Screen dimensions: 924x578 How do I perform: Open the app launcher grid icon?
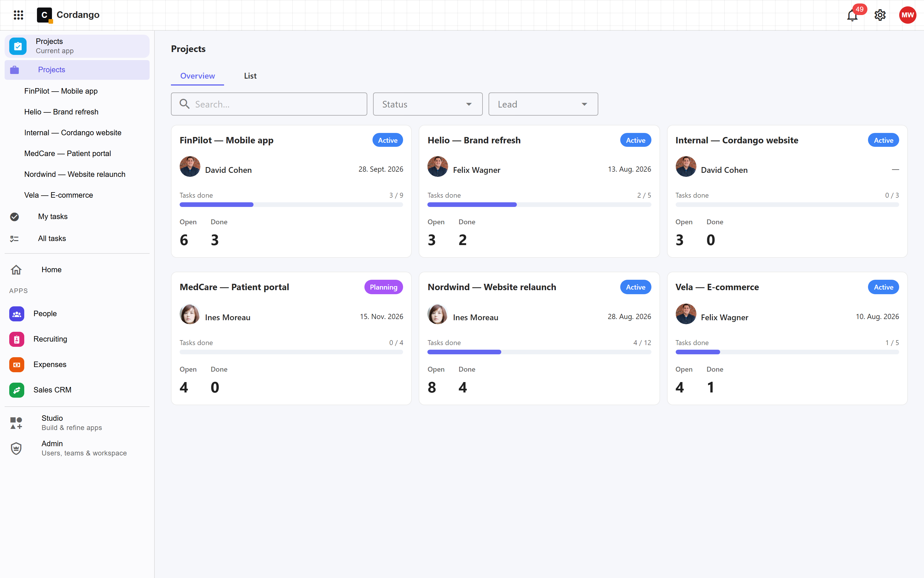coord(18,15)
